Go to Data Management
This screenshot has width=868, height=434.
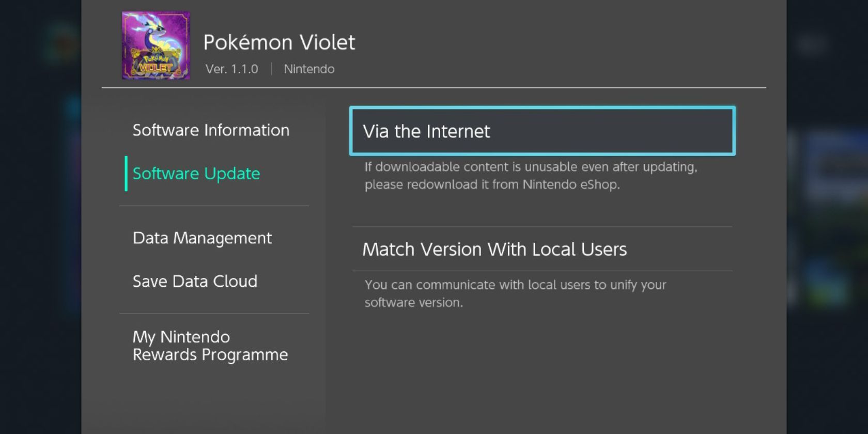click(x=202, y=238)
